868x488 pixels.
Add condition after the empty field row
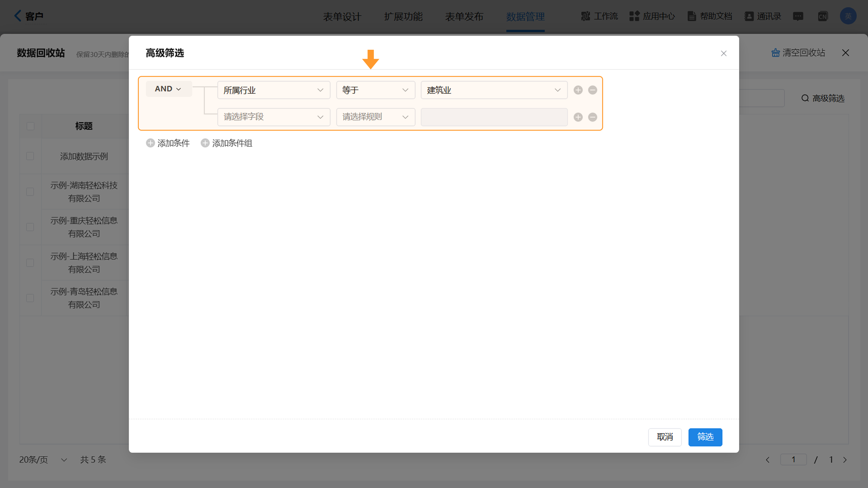click(x=578, y=117)
